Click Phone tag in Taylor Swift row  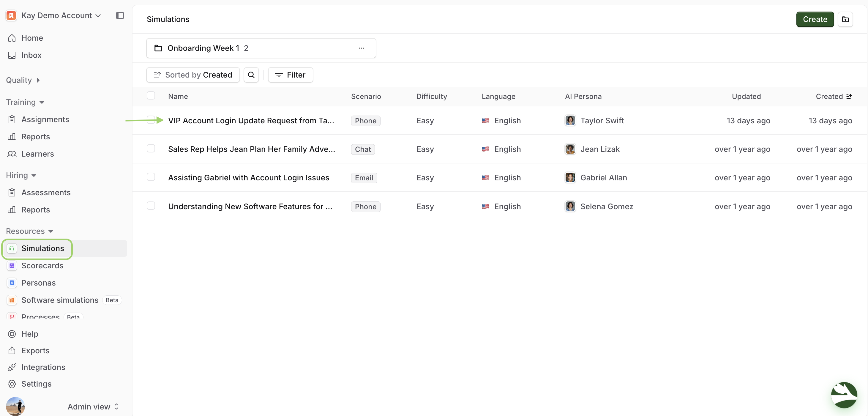point(365,121)
